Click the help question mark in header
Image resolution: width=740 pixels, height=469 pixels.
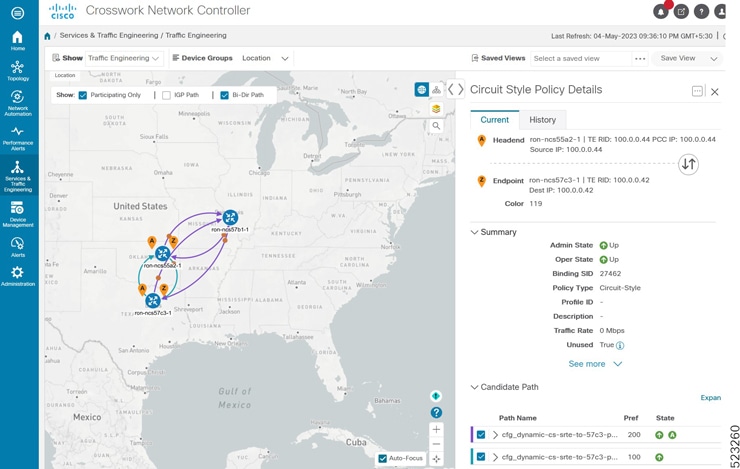pos(701,12)
